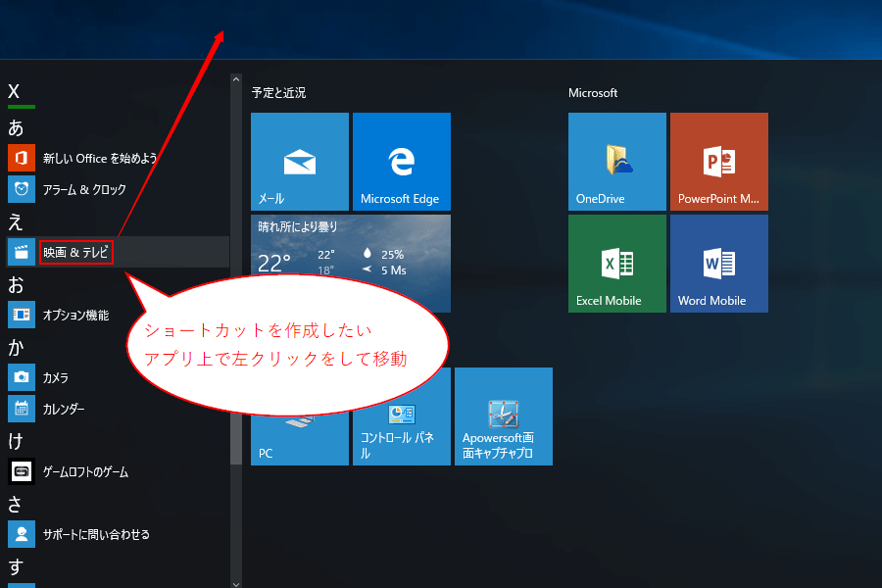Viewport: 882px width, 588px height.
Task: Click the カレンダー label
Action: pyautogui.click(x=64, y=409)
